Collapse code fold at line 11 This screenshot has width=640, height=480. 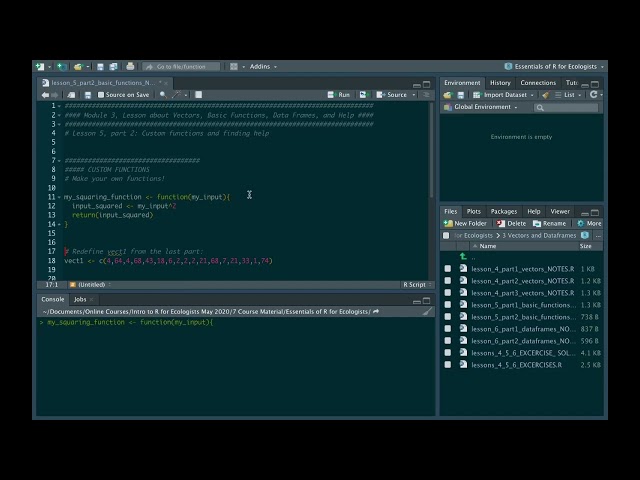click(59, 197)
